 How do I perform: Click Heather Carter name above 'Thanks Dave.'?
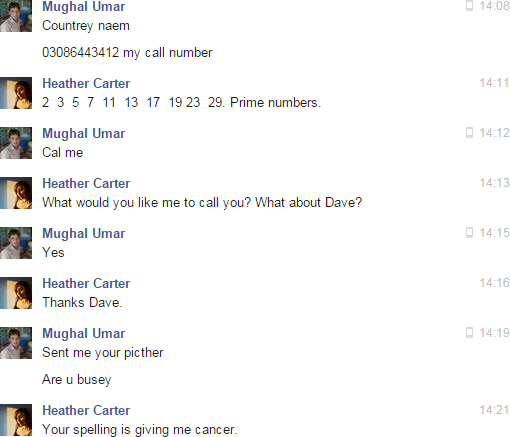pyautogui.click(x=86, y=283)
